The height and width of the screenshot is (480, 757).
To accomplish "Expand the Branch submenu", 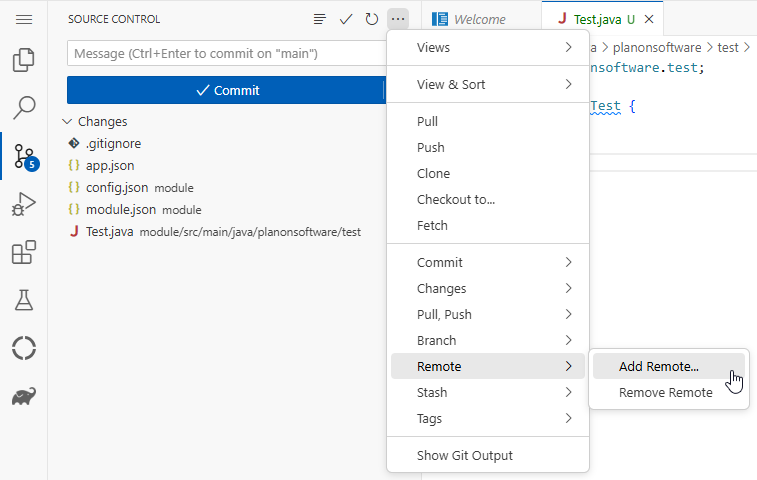I will pos(487,340).
